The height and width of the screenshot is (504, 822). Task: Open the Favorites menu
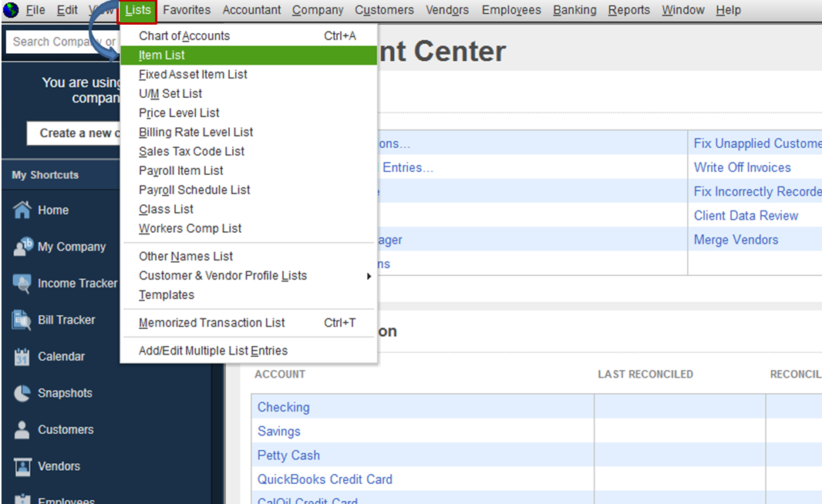pos(187,10)
